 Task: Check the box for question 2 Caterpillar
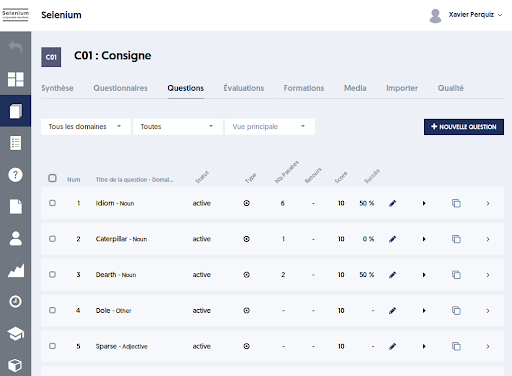[52, 239]
